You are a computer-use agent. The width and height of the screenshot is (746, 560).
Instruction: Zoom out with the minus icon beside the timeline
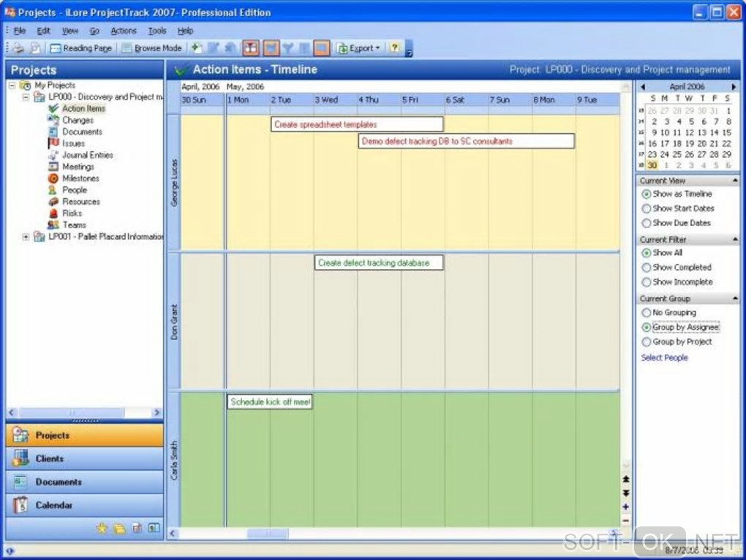626,521
